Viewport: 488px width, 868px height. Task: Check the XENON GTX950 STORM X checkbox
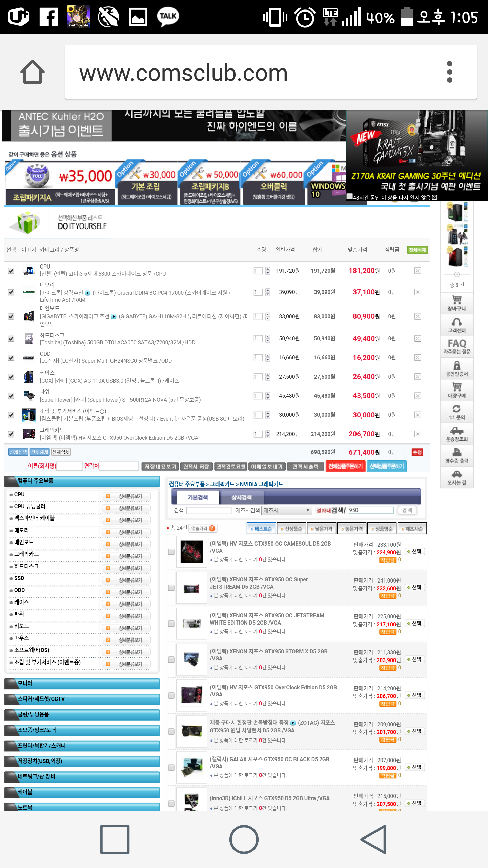[x=171, y=659]
